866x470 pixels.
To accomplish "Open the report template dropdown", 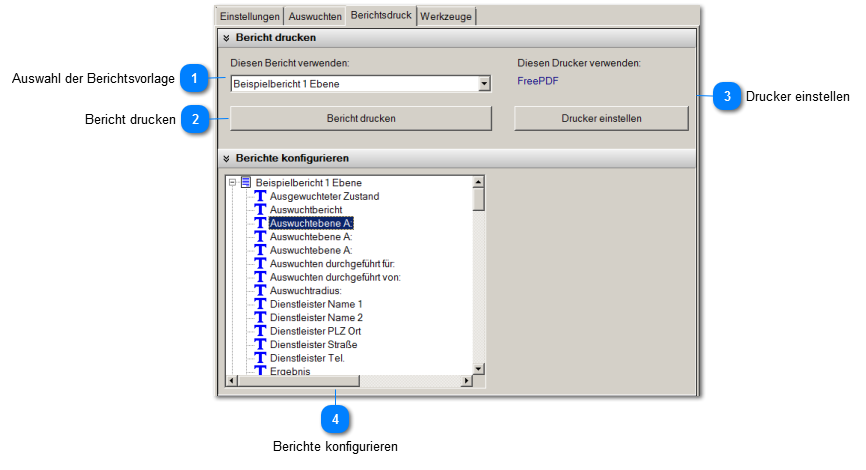I will (x=485, y=84).
